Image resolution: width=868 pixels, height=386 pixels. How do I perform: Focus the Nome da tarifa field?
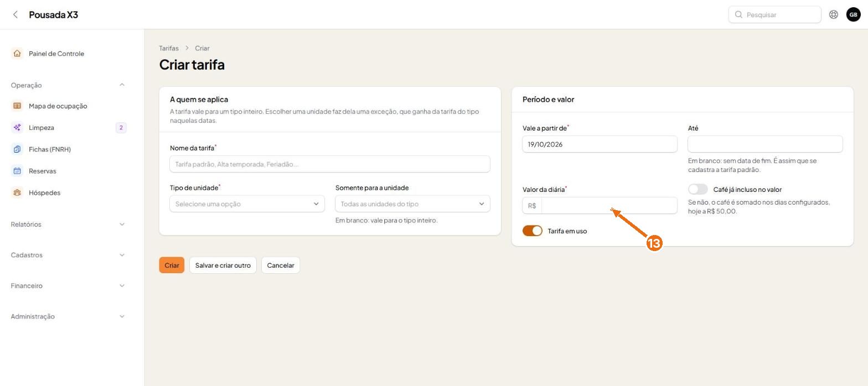click(330, 164)
